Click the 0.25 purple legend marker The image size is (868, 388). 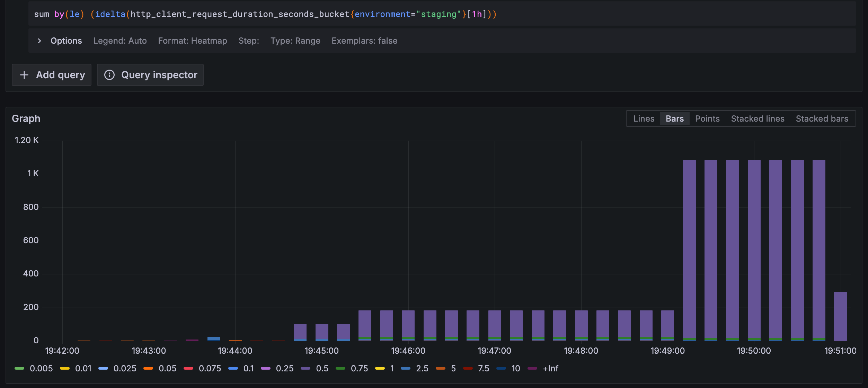(266, 369)
